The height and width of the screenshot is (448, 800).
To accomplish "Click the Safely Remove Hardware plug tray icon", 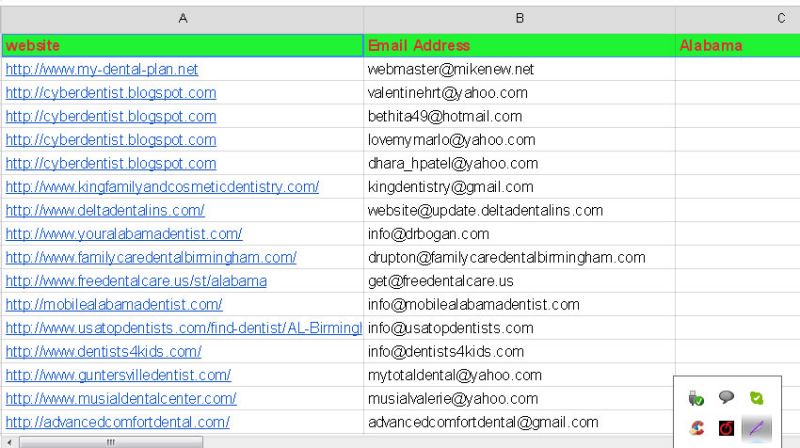I will (696, 397).
